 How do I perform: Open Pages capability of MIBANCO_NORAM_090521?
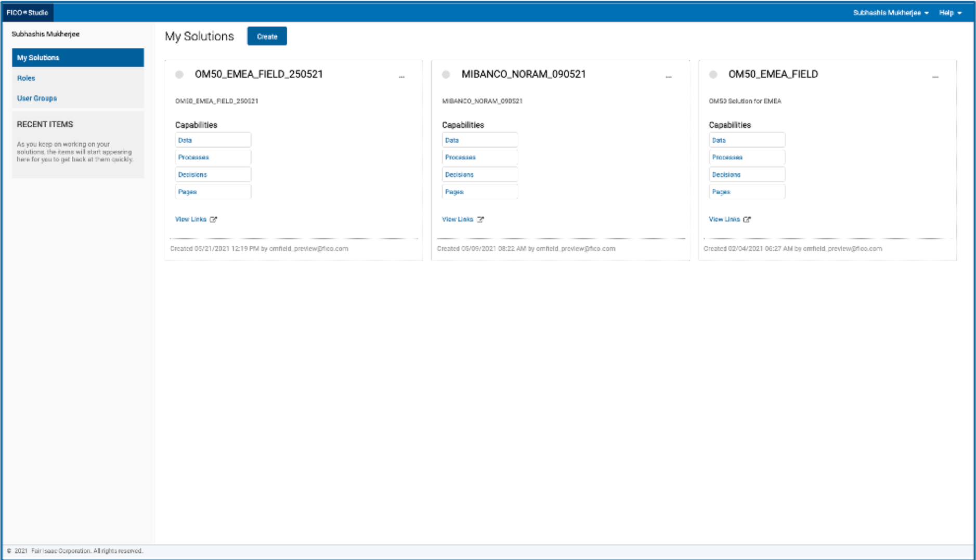click(480, 192)
